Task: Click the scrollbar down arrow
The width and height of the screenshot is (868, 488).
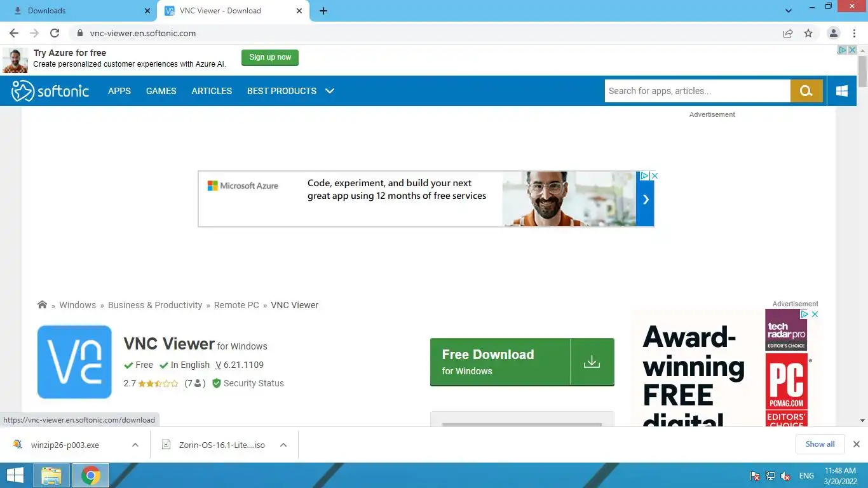Action: coord(862,421)
